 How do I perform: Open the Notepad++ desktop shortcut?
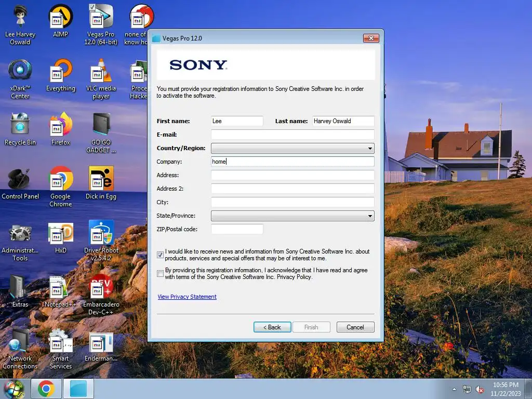pos(61,291)
